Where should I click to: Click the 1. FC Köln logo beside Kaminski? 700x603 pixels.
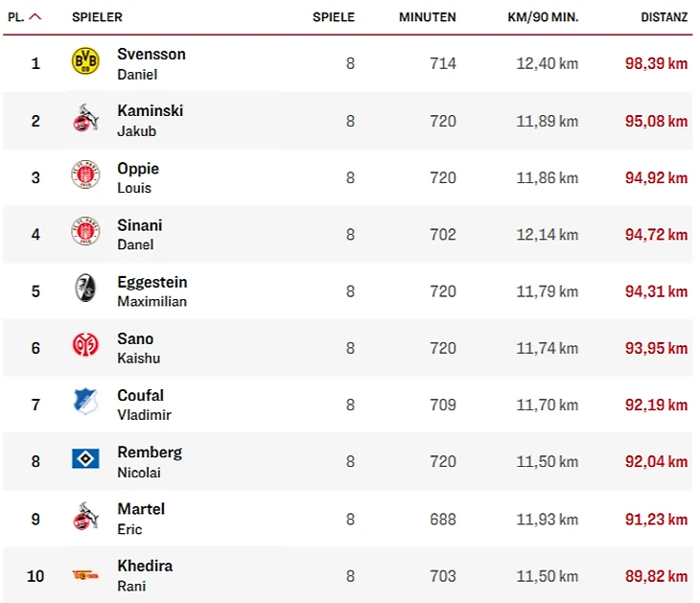[85, 121]
